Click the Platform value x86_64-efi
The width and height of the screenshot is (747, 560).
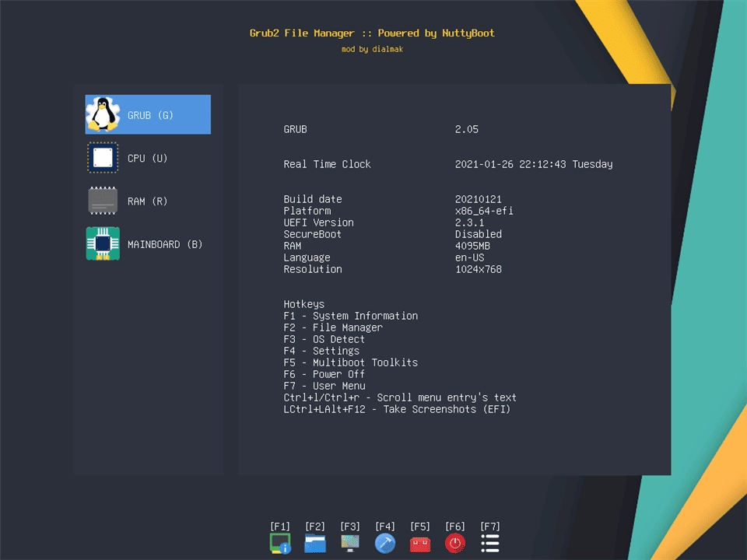coord(484,211)
